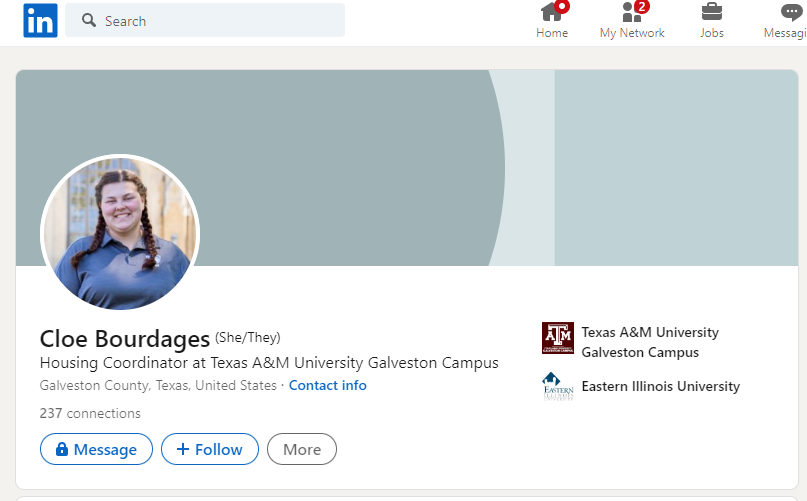Open the Texas A&M University Galveston Campus text link

click(650, 342)
